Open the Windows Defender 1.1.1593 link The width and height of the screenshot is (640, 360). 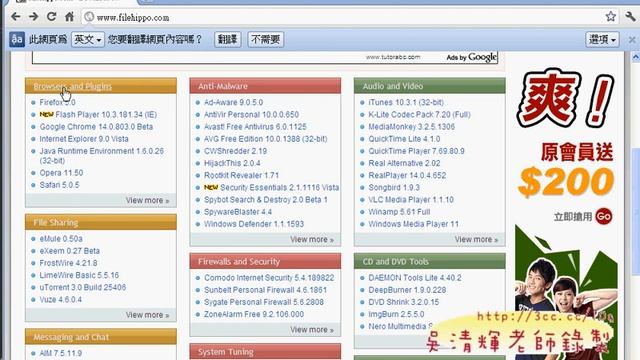pos(254,224)
